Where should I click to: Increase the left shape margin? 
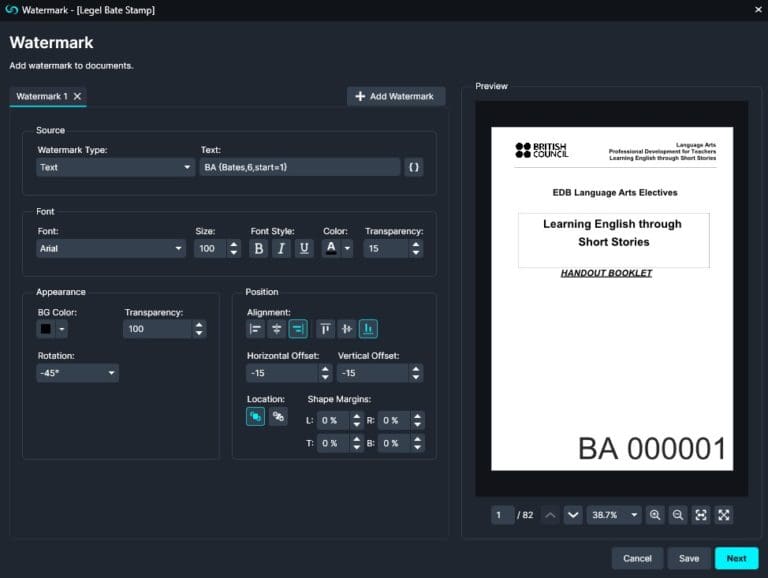[x=357, y=416]
